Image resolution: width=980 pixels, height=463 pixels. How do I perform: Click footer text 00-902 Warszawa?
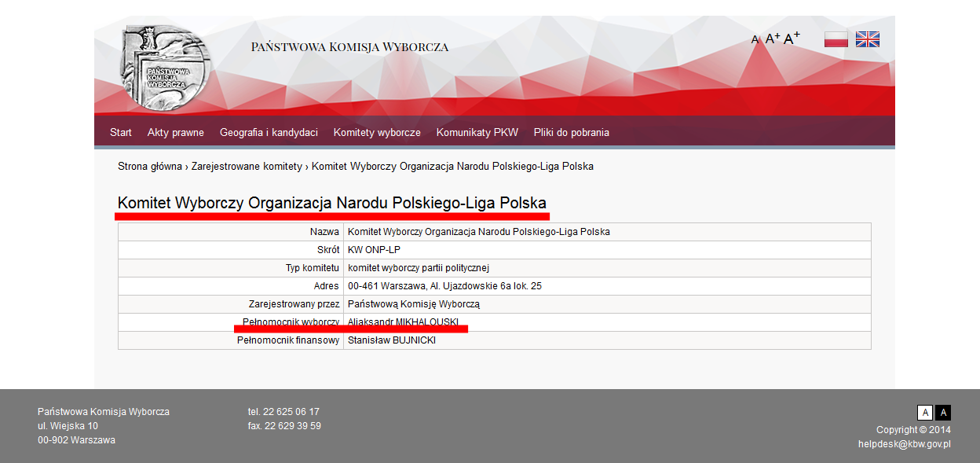click(76, 440)
